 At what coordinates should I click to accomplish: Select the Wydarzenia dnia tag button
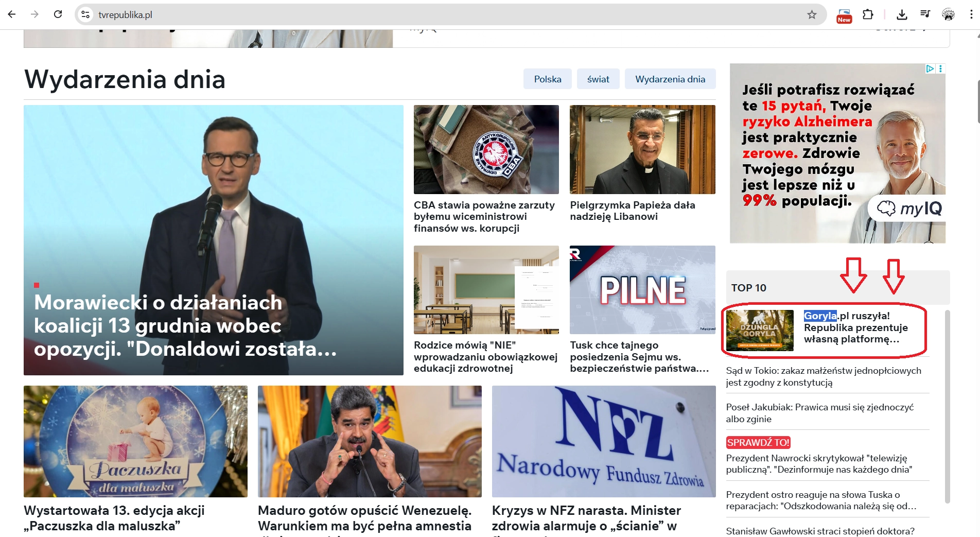pos(670,79)
